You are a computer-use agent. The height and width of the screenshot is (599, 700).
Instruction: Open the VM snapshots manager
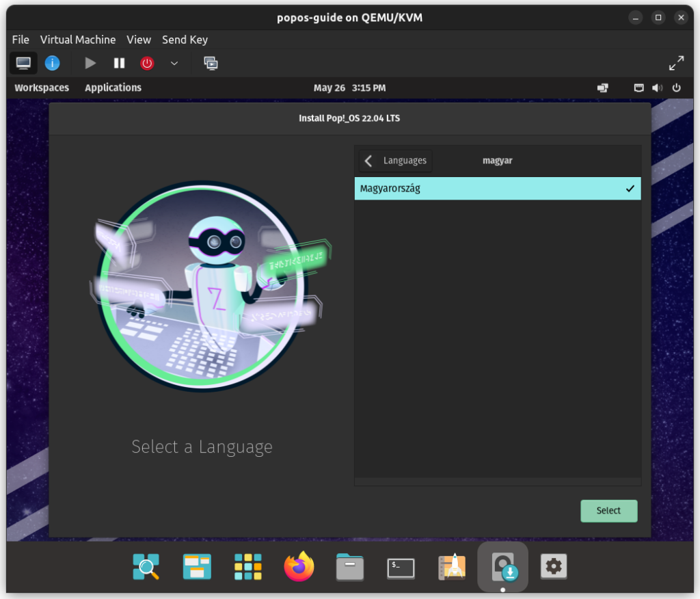(211, 63)
